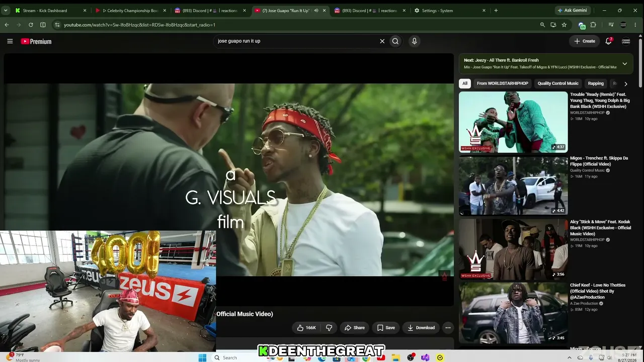Open the Chrome extensions puzzle menu
The image size is (644, 362).
[x=593, y=25]
